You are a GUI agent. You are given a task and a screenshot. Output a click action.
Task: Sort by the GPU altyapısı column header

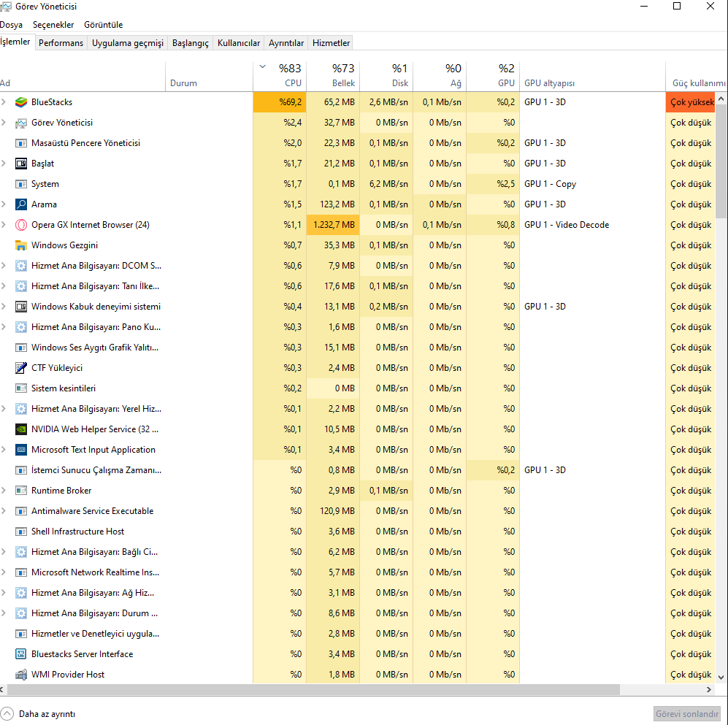(x=592, y=76)
